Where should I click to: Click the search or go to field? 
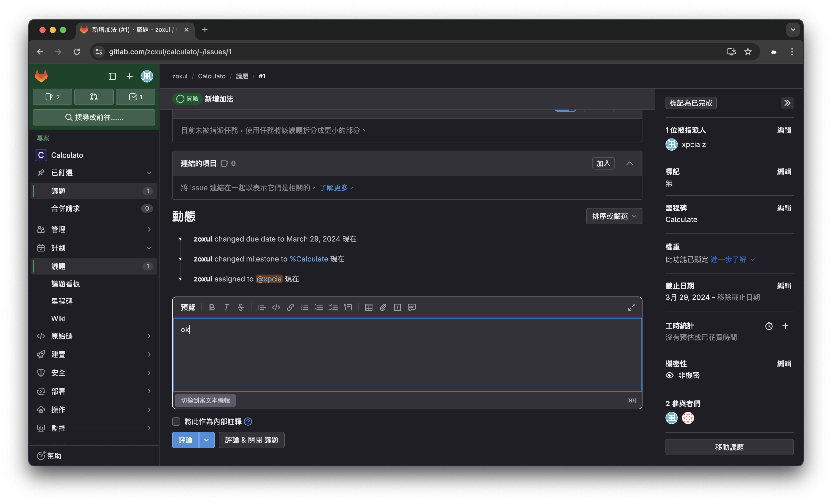[94, 117]
